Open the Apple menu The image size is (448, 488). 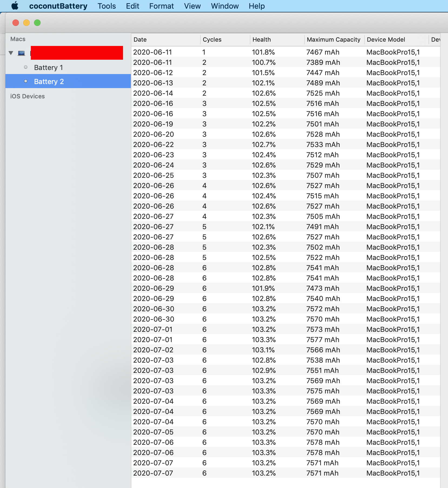[x=15, y=6]
